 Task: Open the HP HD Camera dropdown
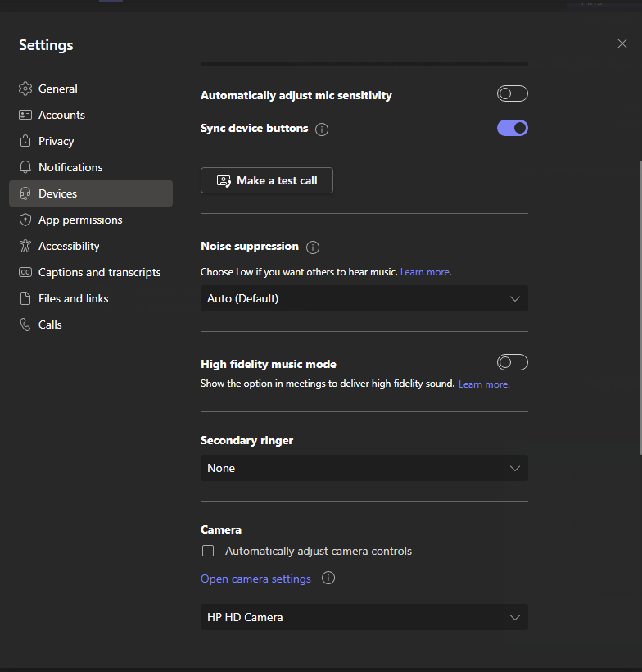[x=364, y=617]
